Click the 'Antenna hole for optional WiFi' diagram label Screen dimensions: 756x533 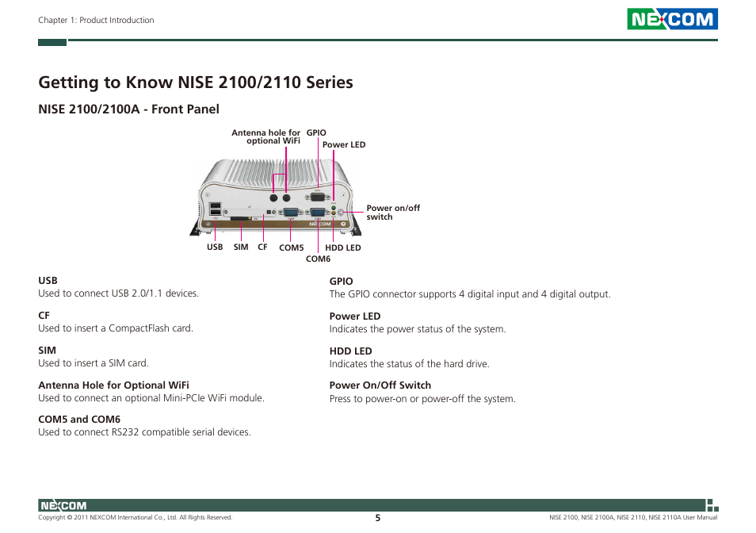pos(265,136)
